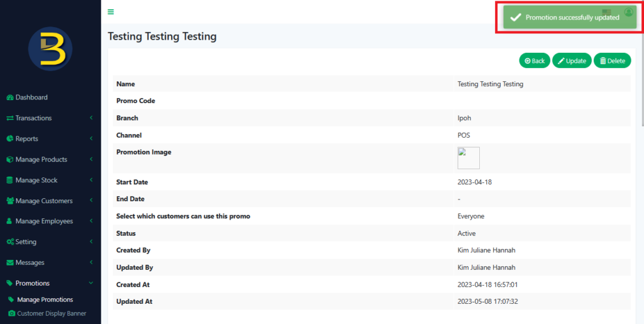Viewport: 644px width, 324px height.
Task: Go back using the Back button
Action: point(535,61)
